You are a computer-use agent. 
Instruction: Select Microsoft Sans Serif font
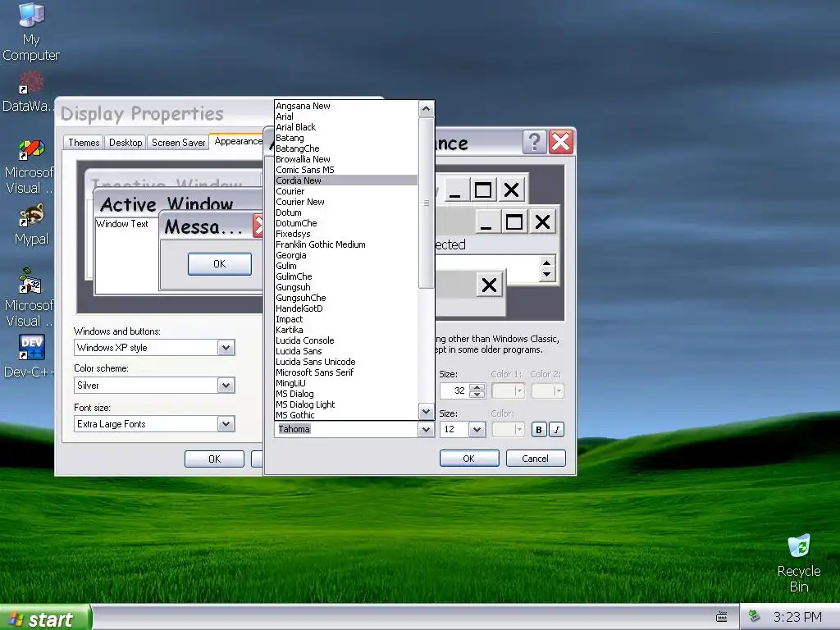[346, 373]
